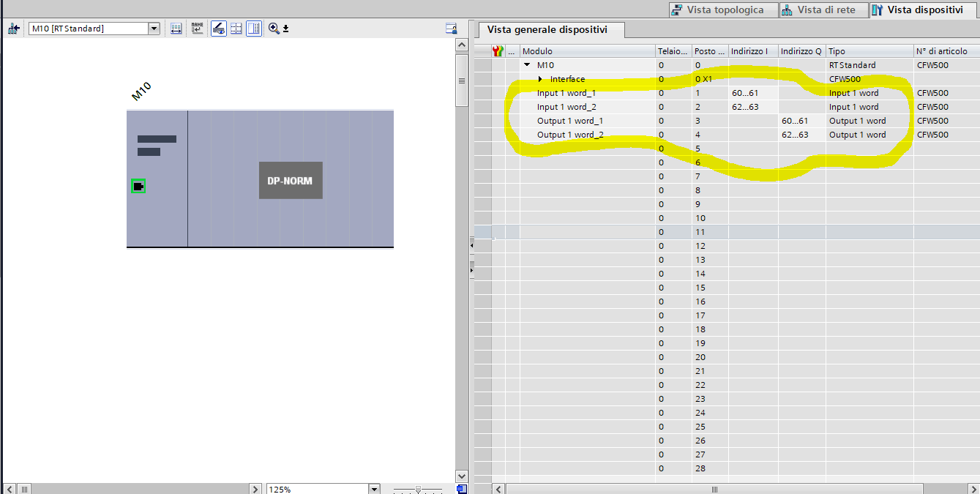This screenshot has height=494, width=980.
Task: Click the Tipo column header
Action: pyautogui.click(x=869, y=51)
